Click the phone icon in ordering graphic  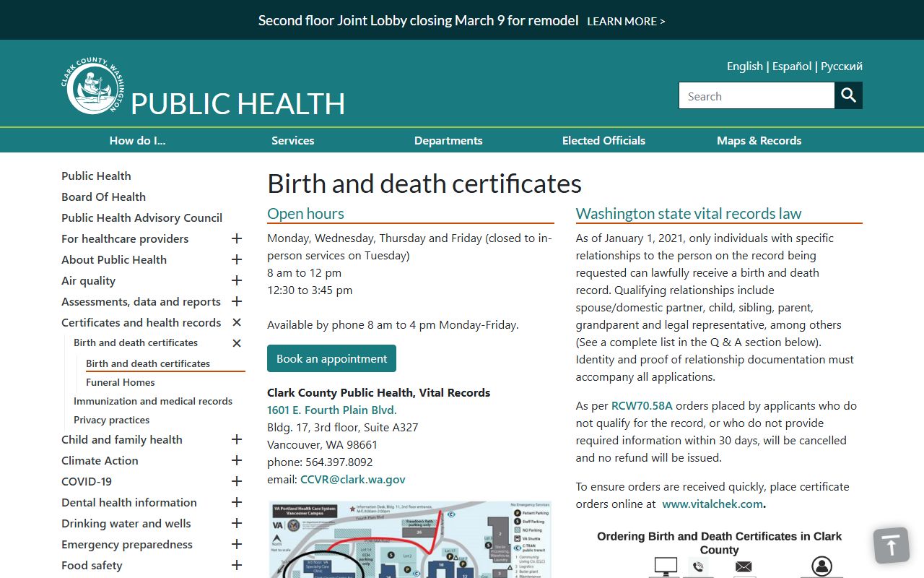[697, 567]
